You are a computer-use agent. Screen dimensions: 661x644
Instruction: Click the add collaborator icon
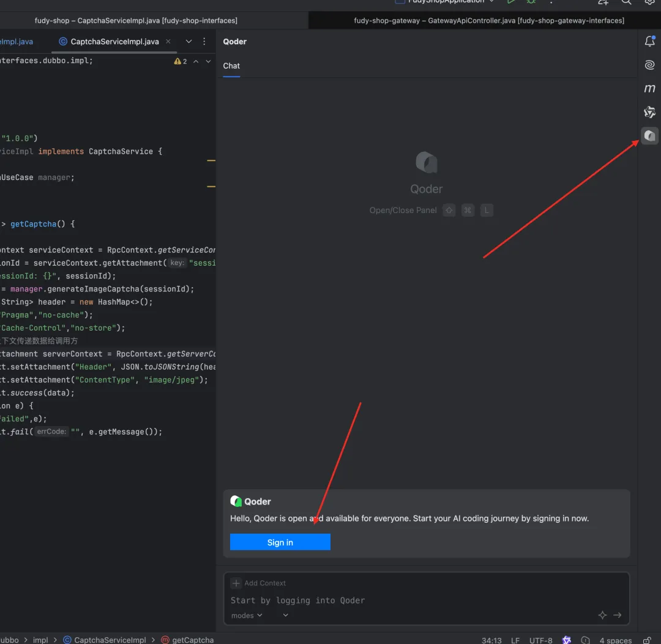(603, 2)
